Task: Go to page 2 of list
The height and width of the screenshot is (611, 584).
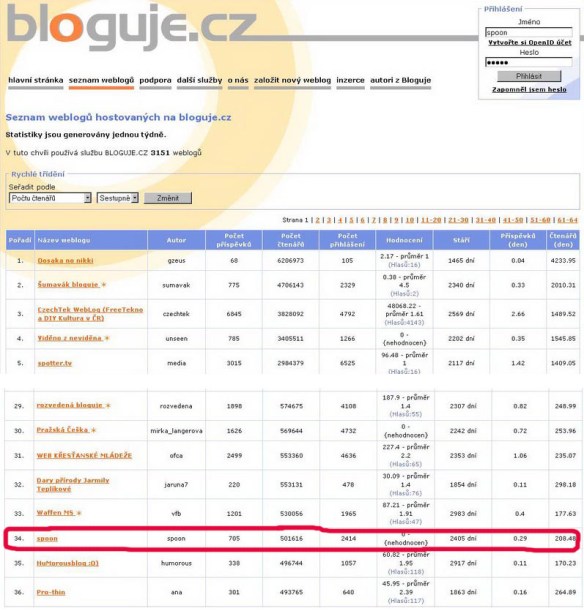Action: point(318,220)
